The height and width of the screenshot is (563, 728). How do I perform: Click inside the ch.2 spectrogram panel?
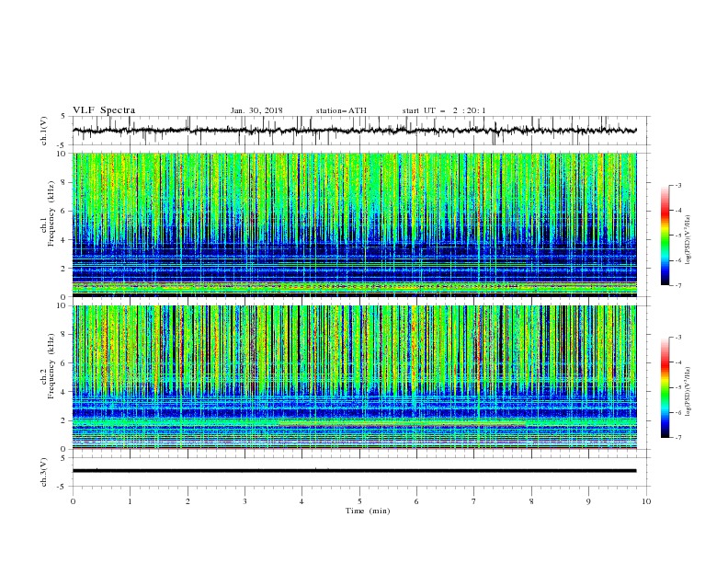[x=354, y=377]
